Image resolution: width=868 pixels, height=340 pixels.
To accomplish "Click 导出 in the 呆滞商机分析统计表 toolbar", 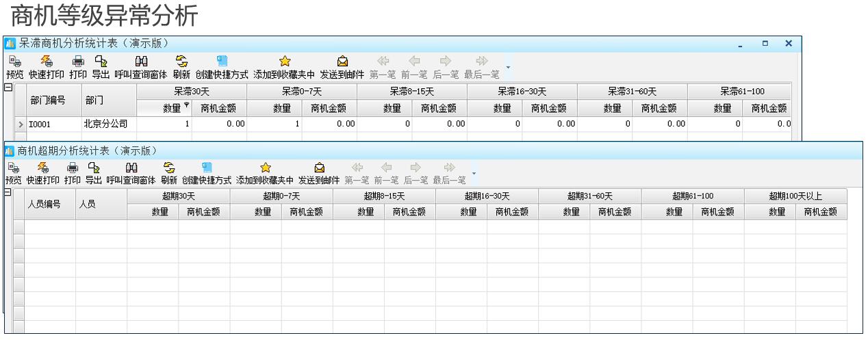I will pos(101,67).
